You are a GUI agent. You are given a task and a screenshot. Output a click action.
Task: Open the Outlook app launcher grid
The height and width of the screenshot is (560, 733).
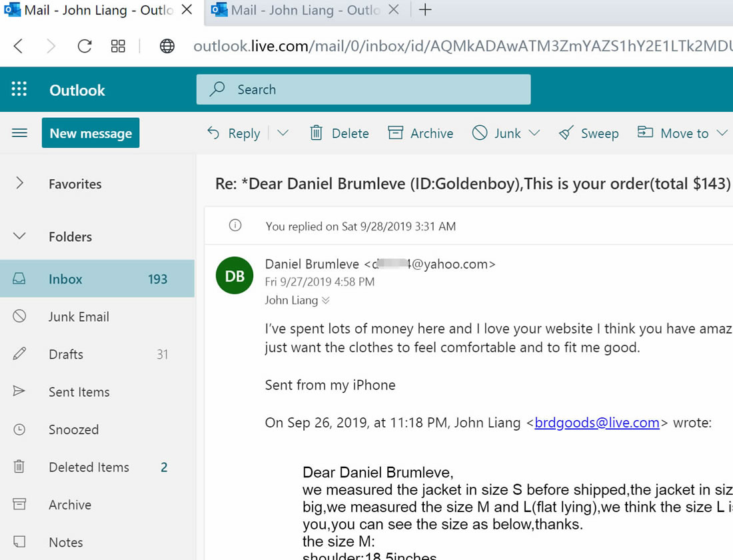click(19, 90)
